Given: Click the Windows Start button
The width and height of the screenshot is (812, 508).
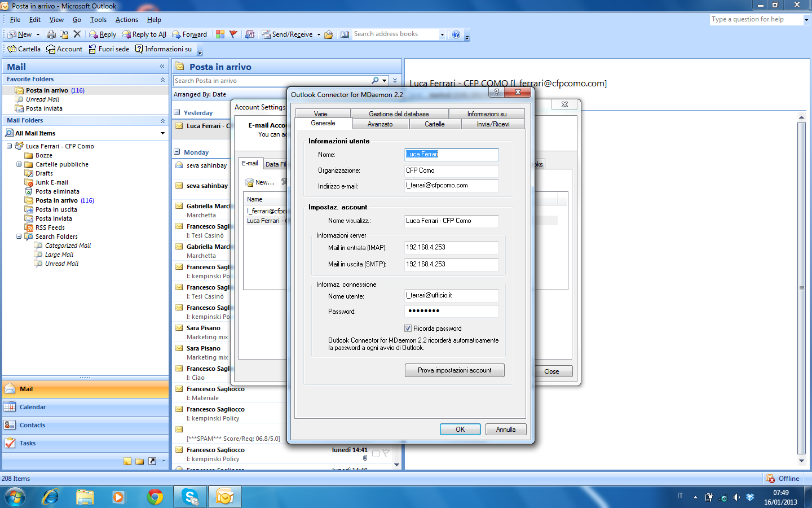Looking at the screenshot, I should tap(15, 497).
